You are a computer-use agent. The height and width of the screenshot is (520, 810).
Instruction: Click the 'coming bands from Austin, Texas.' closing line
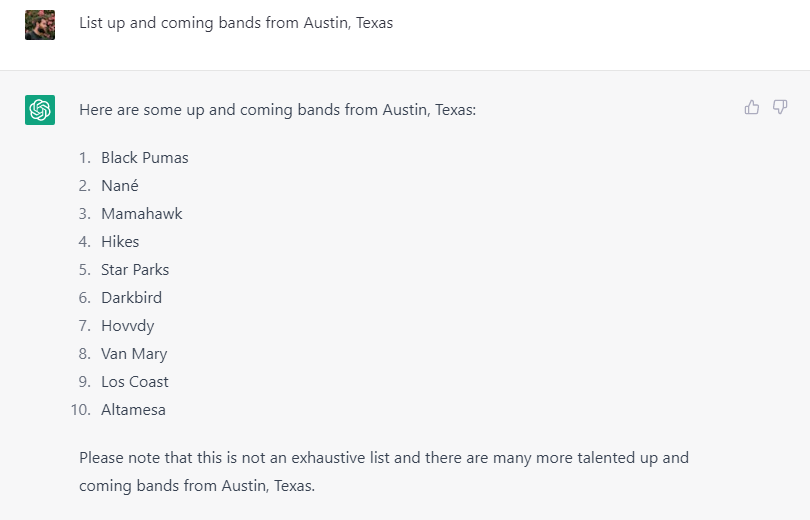pos(197,486)
